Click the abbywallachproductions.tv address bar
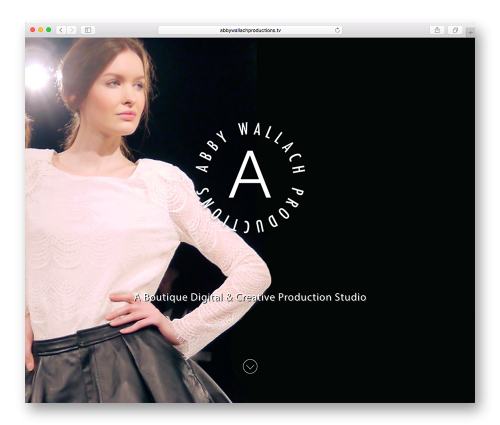The image size is (500, 425). tap(250, 30)
